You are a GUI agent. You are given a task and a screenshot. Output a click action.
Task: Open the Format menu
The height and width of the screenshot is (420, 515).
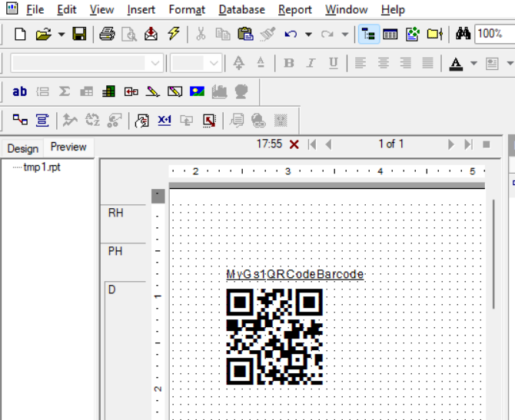click(x=187, y=9)
